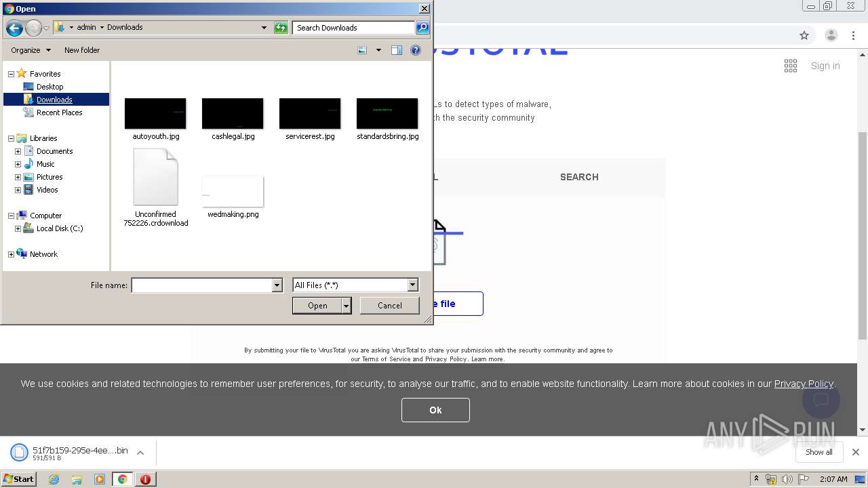Go back using the dialog's back arrow

pos(14,28)
